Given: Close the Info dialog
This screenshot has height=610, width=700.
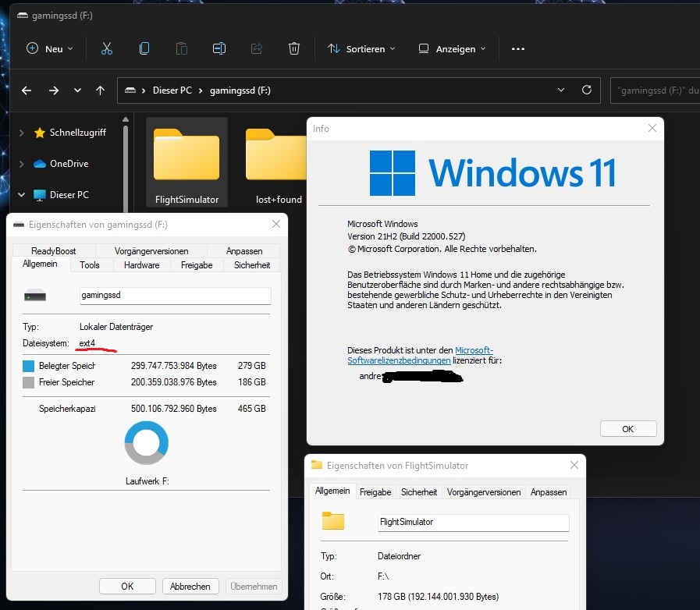Looking at the screenshot, I should point(652,129).
